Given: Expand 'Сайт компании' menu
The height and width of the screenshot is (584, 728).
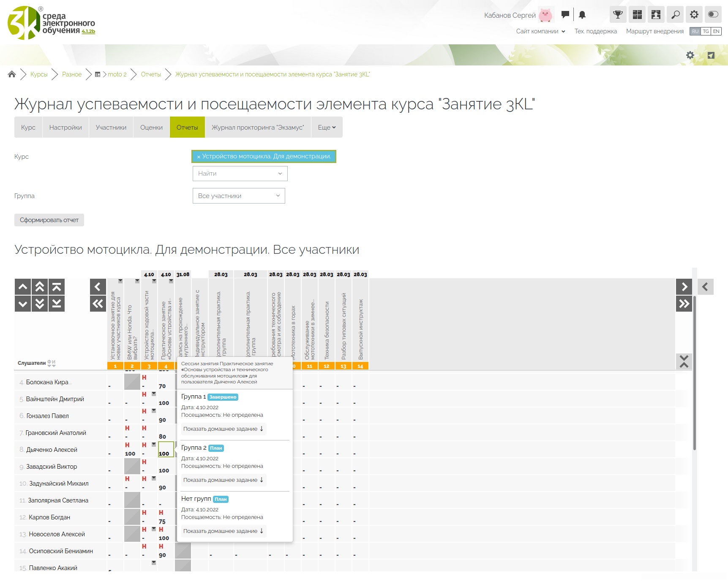Looking at the screenshot, I should (540, 31).
